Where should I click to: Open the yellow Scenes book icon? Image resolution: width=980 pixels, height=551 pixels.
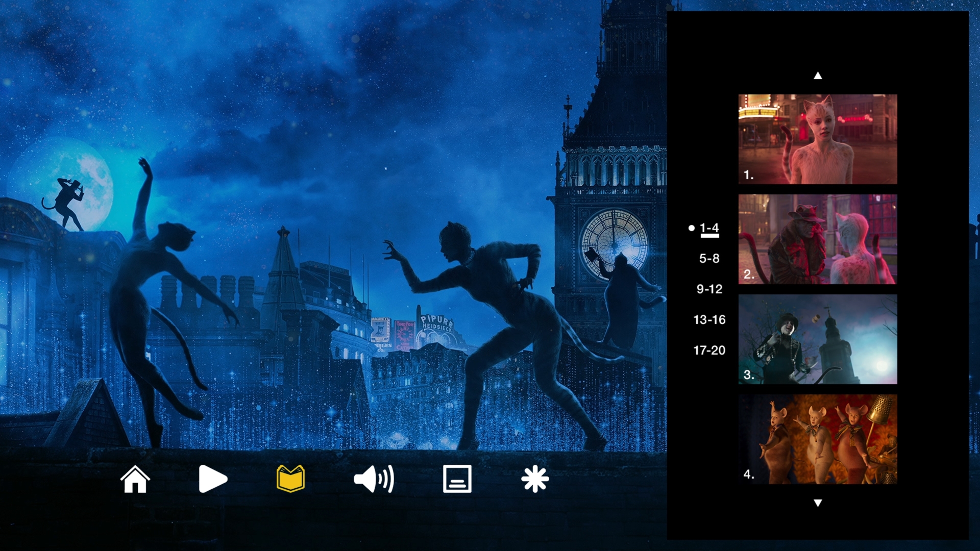[290, 479]
